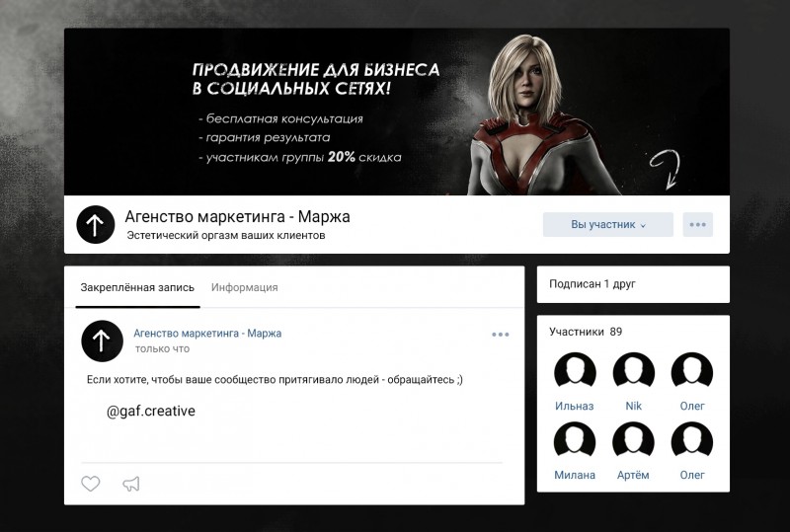Open the "Подписан 1 друг" block
790x532 pixels.
click(633, 284)
